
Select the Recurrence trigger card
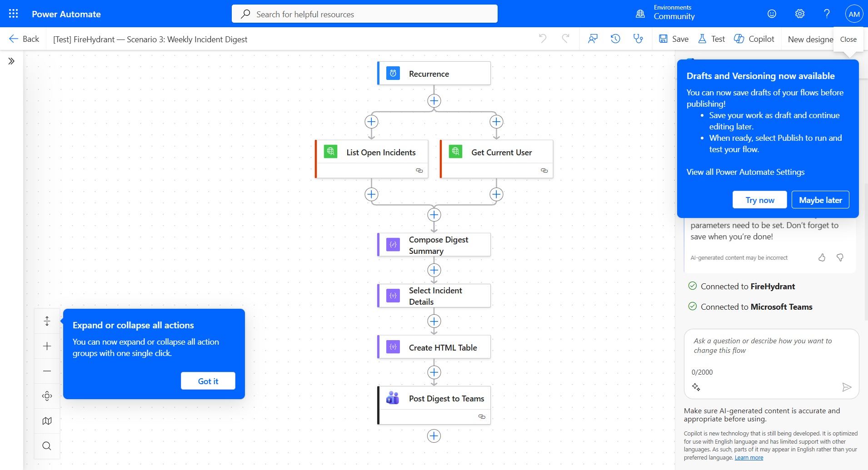click(x=434, y=73)
